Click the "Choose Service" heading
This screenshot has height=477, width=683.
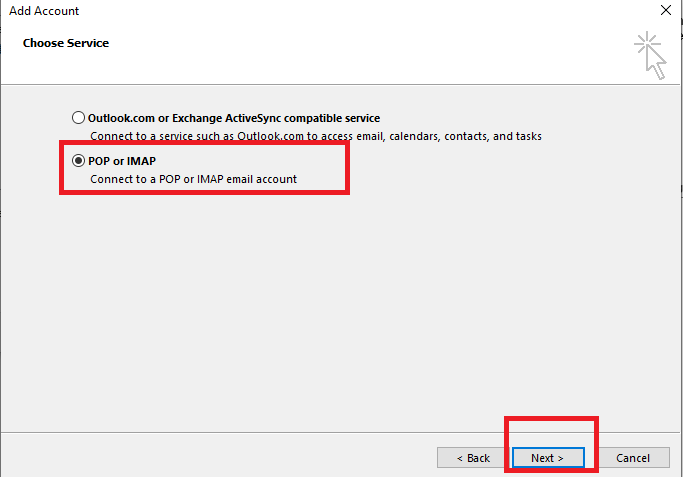[66, 43]
